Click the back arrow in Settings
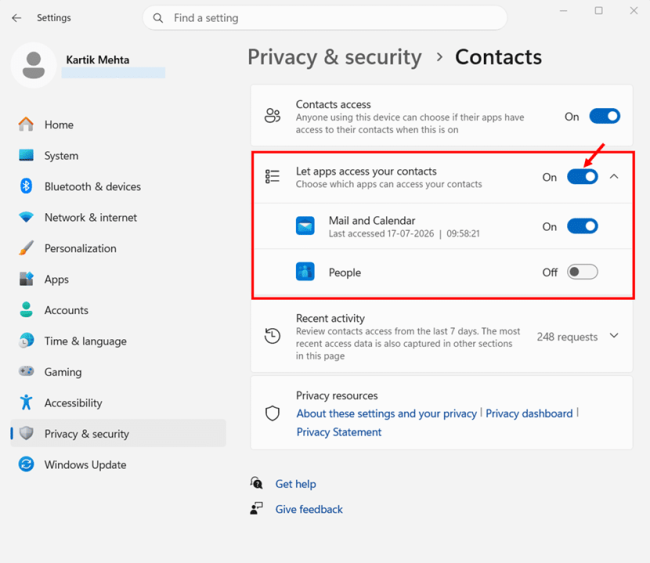This screenshot has height=563, width=650. [x=17, y=18]
